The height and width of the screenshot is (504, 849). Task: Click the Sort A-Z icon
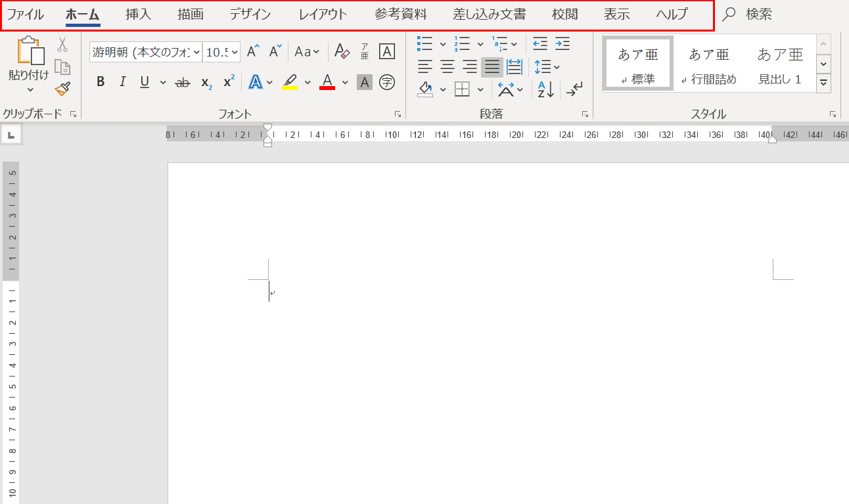click(545, 89)
